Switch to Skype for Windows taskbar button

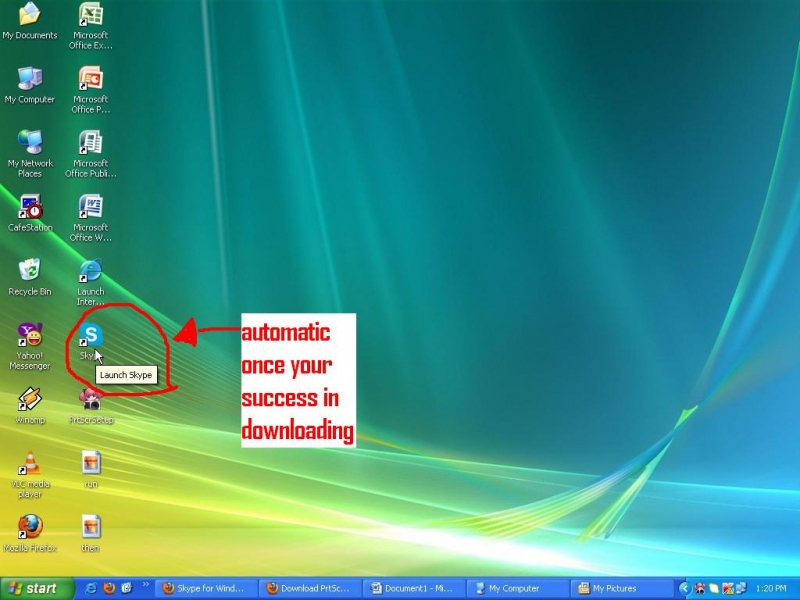[205, 588]
